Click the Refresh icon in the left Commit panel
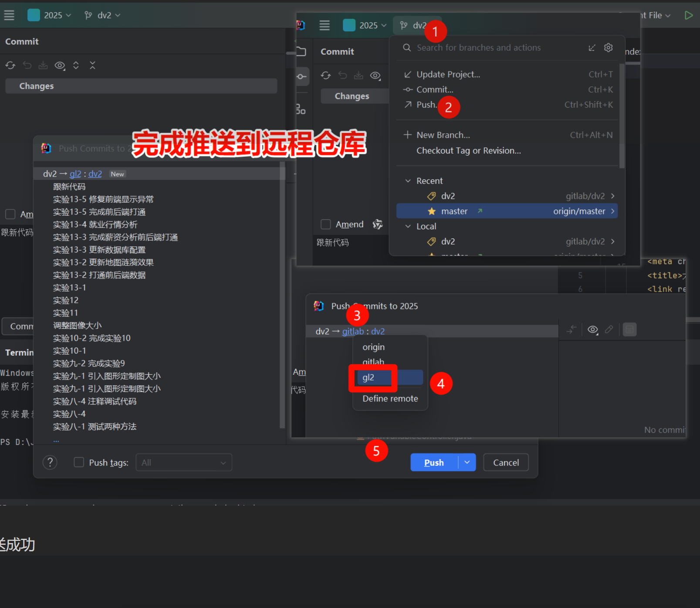The width and height of the screenshot is (700, 608). click(x=10, y=65)
